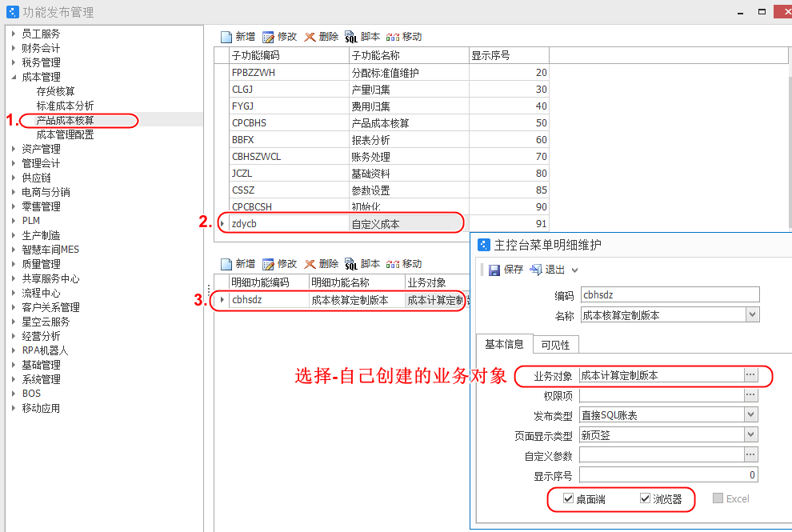Expand the 财务会计 tree node

(x=14, y=48)
